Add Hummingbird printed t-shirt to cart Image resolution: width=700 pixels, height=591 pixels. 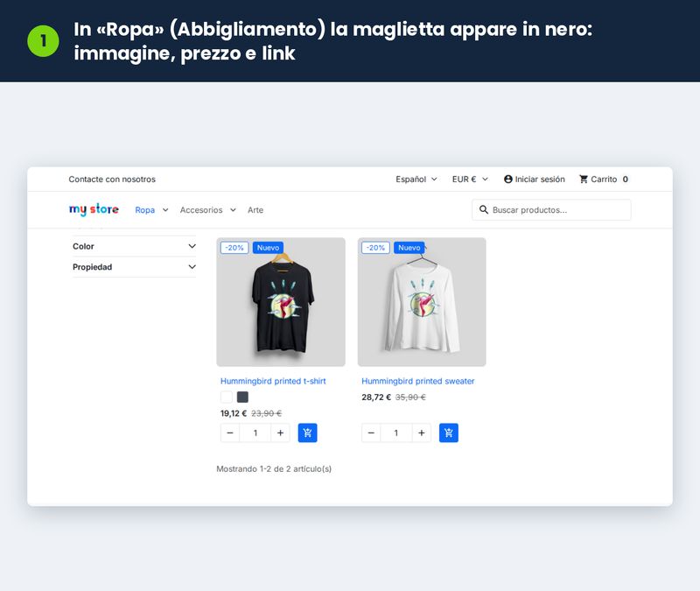(x=307, y=433)
